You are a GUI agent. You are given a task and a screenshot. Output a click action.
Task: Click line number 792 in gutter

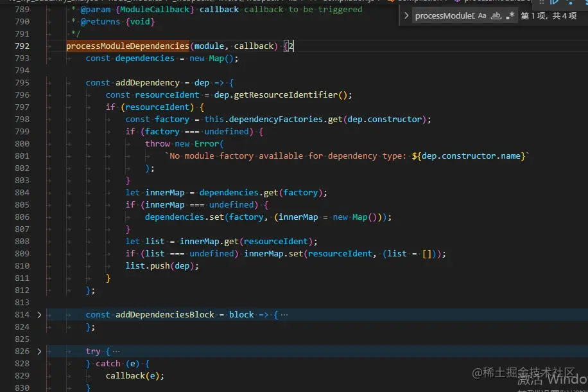point(22,46)
